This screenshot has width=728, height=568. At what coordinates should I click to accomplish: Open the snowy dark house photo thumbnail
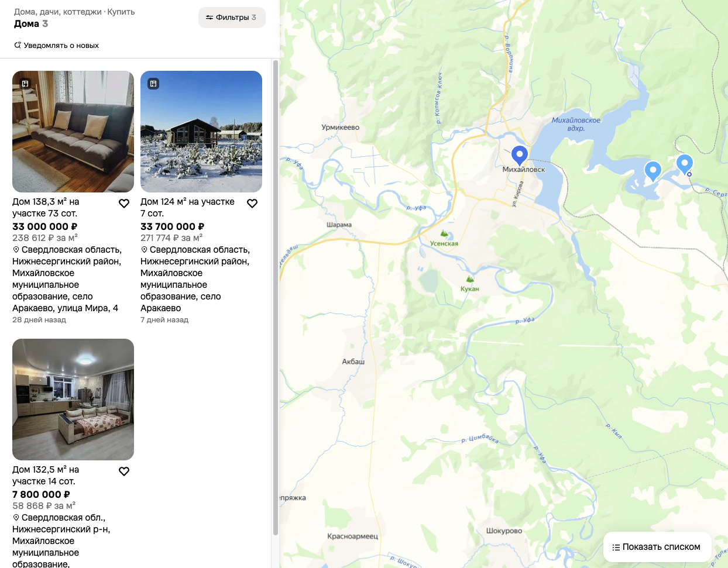[201, 132]
